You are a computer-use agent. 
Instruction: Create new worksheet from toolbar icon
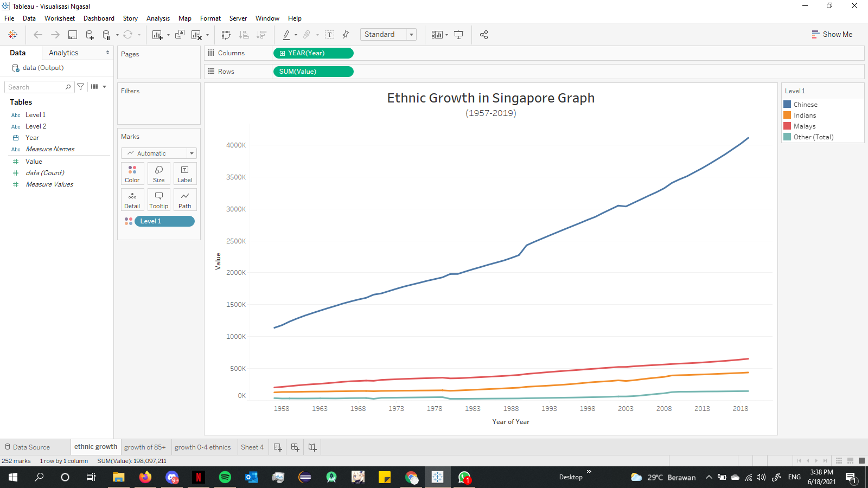click(157, 35)
